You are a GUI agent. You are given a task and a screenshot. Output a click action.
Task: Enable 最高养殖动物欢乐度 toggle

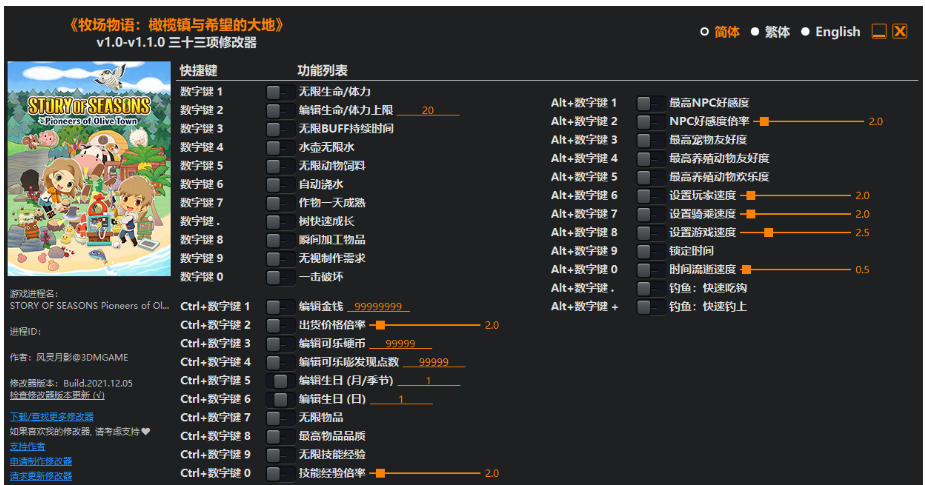click(x=650, y=177)
